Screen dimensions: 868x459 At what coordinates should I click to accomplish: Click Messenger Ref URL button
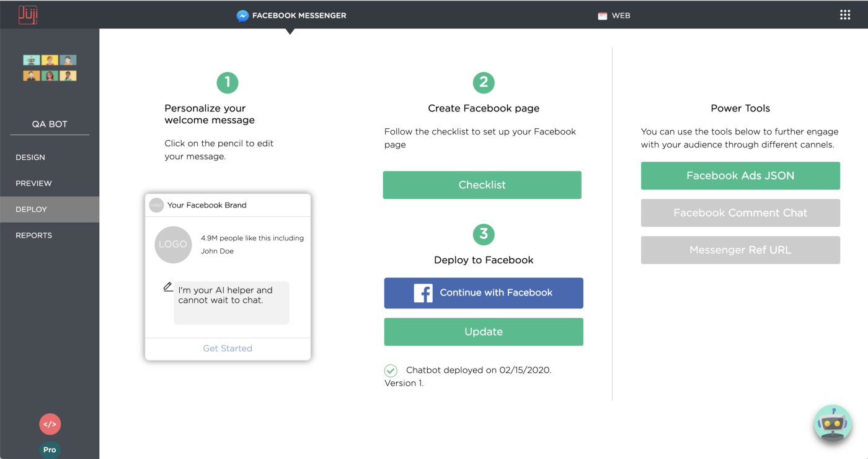740,250
